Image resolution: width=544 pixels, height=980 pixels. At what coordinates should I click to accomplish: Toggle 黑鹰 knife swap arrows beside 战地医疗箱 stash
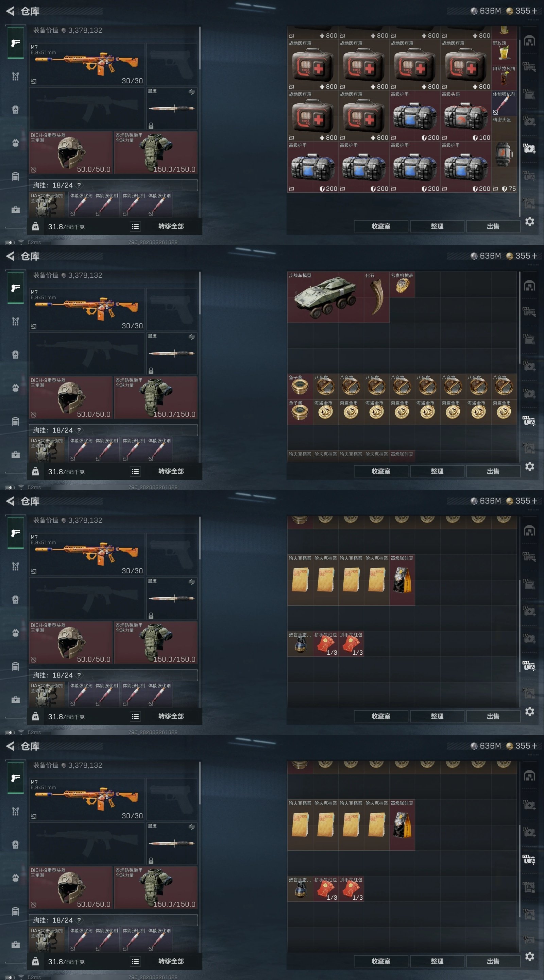(x=192, y=92)
